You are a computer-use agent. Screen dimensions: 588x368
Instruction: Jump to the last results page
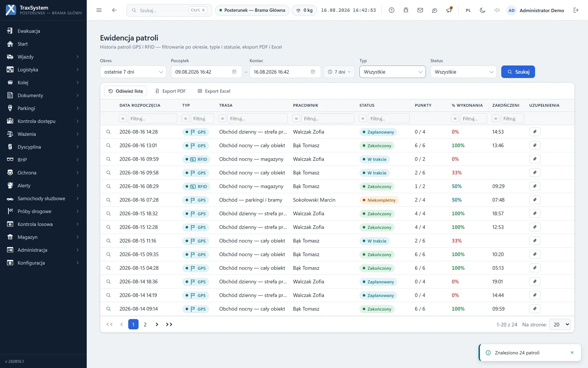point(169,324)
